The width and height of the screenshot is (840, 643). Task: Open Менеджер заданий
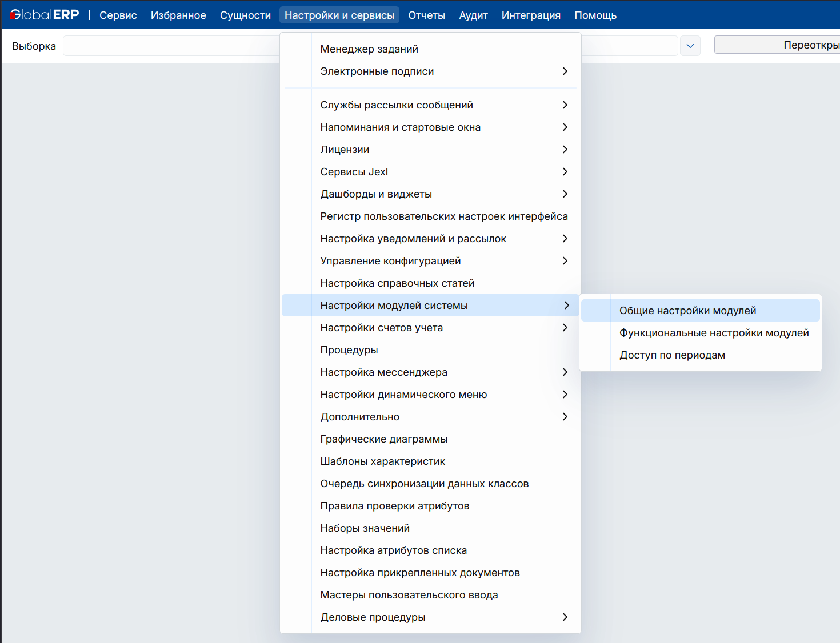coord(369,49)
